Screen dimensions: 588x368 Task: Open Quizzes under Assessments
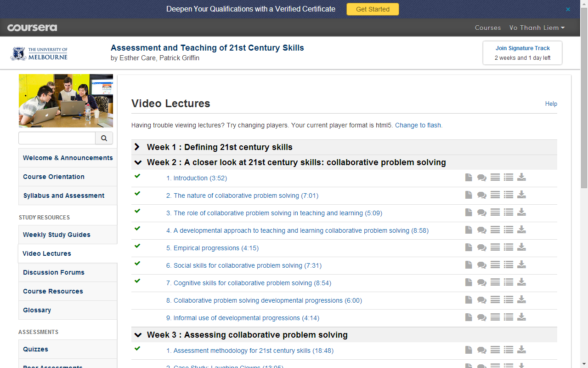68,349
